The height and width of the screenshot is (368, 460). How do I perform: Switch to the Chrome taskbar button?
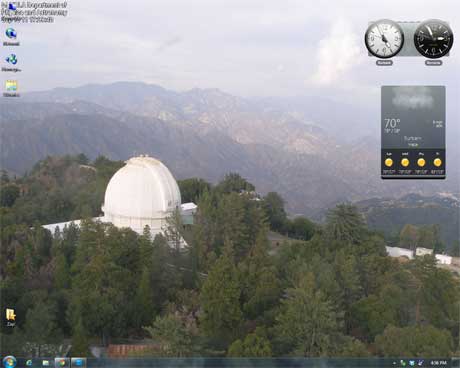click(61, 362)
